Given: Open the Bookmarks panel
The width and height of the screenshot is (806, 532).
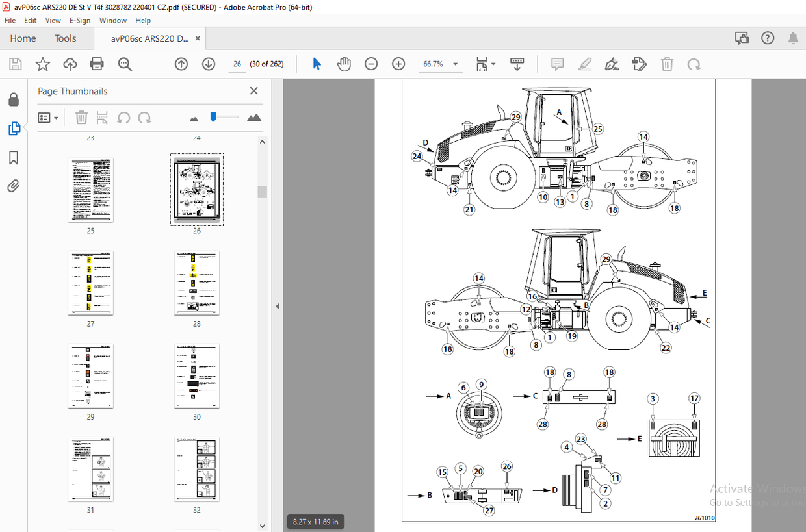Looking at the screenshot, I should pos(14,158).
